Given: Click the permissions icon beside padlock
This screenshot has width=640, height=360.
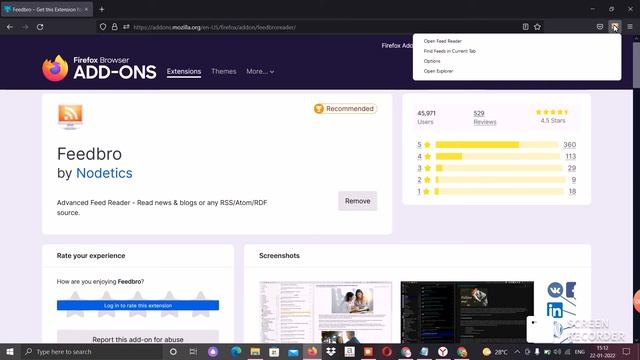Looking at the screenshot, I should point(126,27).
